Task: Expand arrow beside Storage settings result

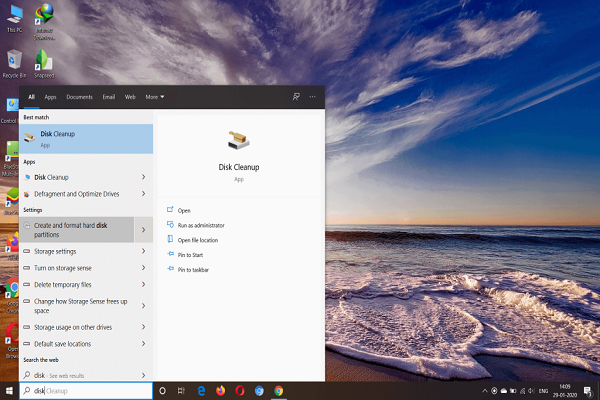Action: coord(144,251)
